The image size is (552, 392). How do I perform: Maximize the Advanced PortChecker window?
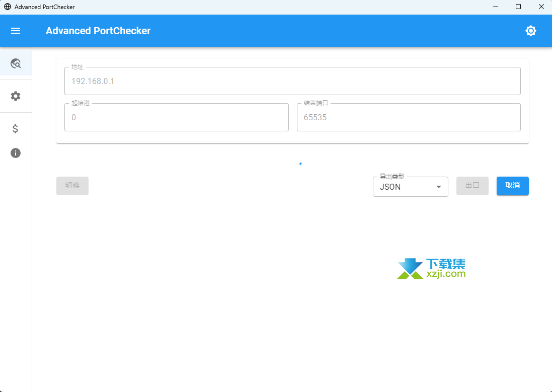point(518,7)
